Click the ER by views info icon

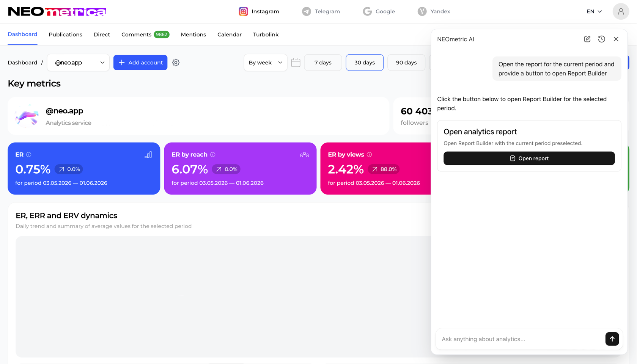(x=369, y=155)
